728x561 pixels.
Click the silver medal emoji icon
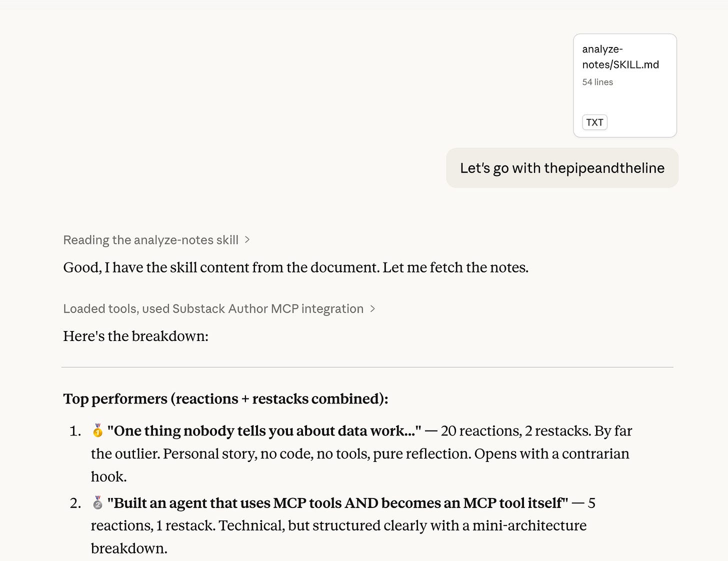point(97,502)
